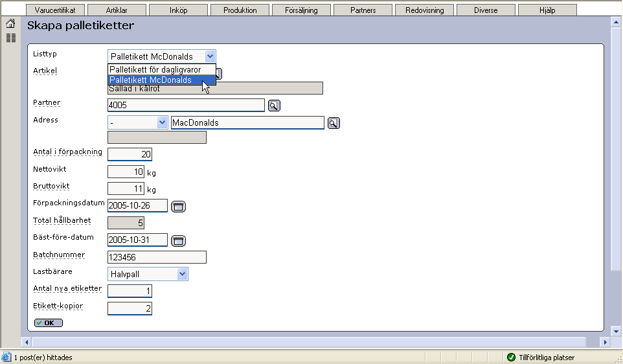Choose Palletikett för dagligvaror option
623x364 pixels.
pyautogui.click(x=162, y=69)
